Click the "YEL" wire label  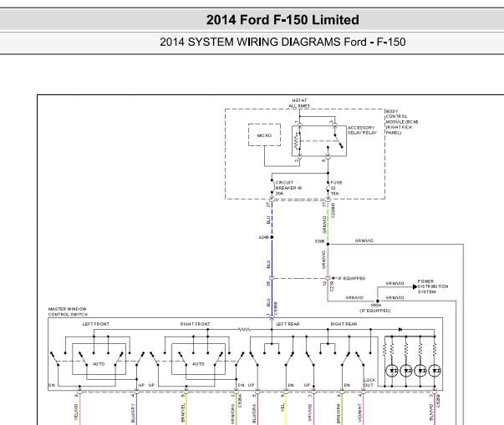pos(283,407)
